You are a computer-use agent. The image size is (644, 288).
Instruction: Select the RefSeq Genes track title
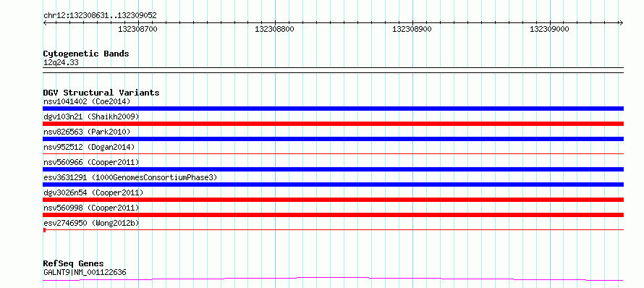(x=74, y=264)
